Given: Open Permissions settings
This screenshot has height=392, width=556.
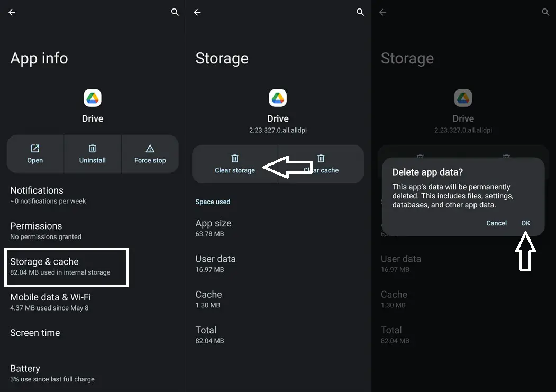Looking at the screenshot, I should tap(93, 231).
